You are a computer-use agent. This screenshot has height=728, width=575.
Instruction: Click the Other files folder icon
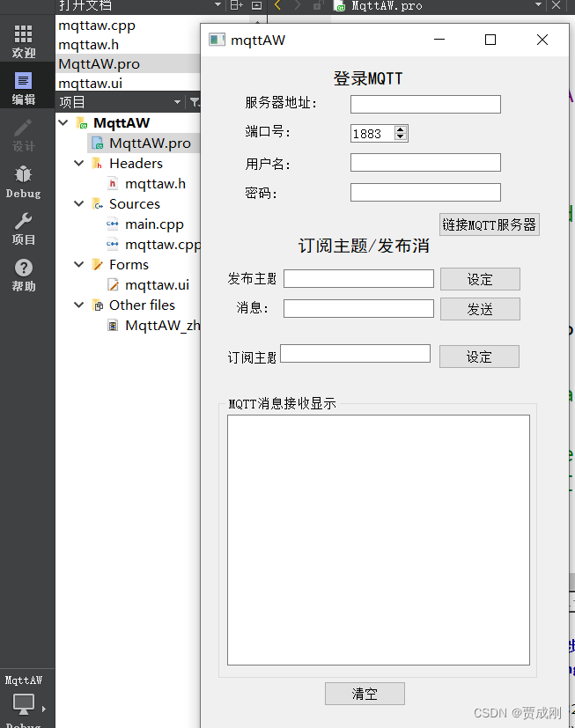[98, 305]
